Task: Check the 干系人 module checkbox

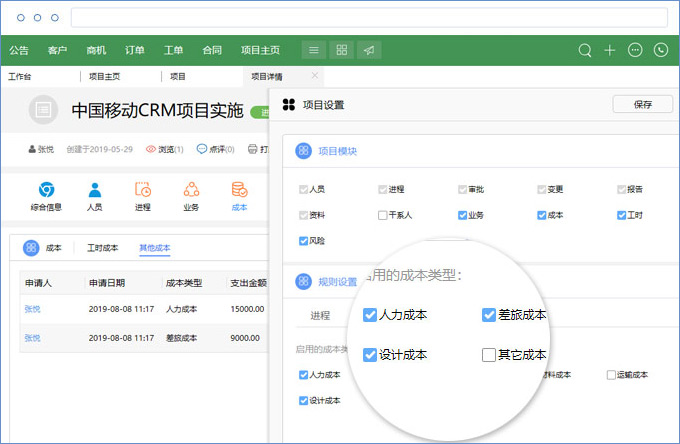Action: (x=383, y=214)
